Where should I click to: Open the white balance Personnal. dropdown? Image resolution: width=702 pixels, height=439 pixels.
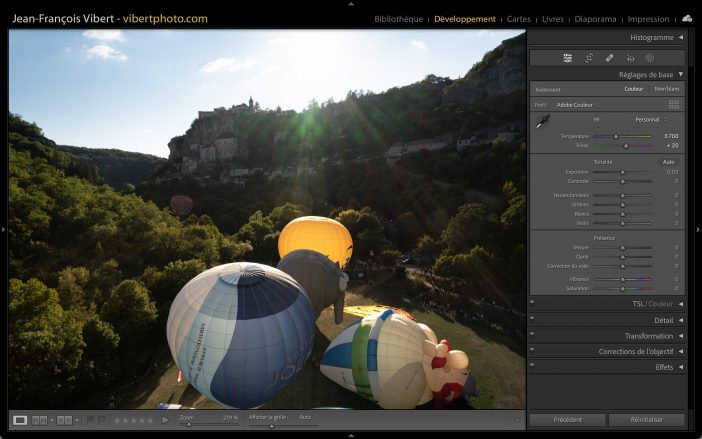[x=652, y=119]
